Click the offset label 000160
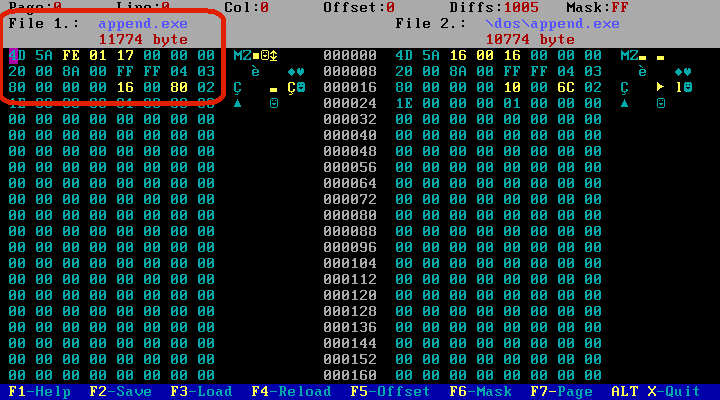 350,375
